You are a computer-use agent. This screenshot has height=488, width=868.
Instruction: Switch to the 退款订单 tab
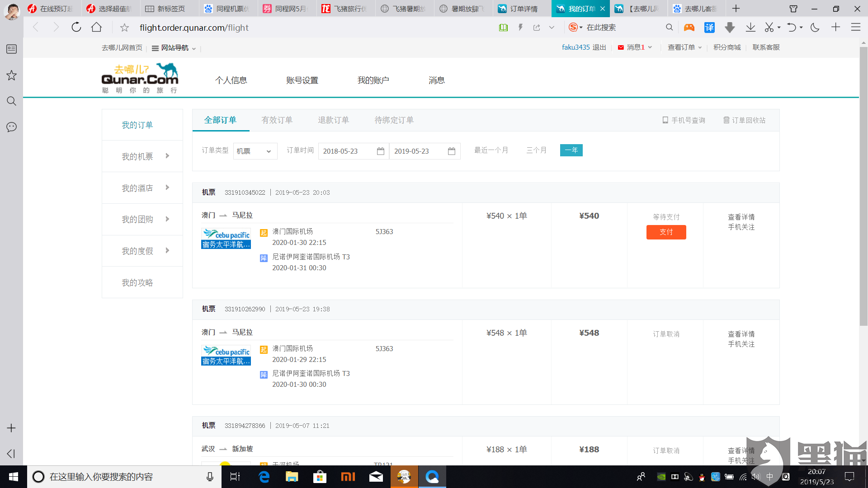[334, 120]
